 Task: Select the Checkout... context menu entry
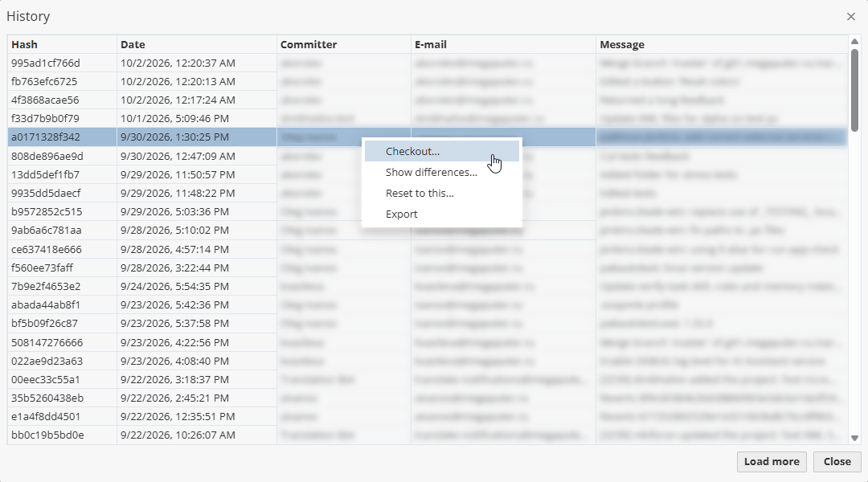442,151
